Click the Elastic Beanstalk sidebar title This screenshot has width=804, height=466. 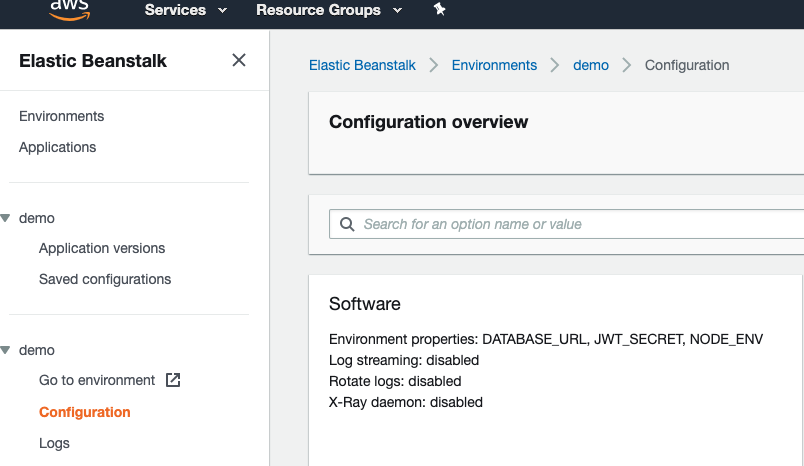[x=93, y=60]
